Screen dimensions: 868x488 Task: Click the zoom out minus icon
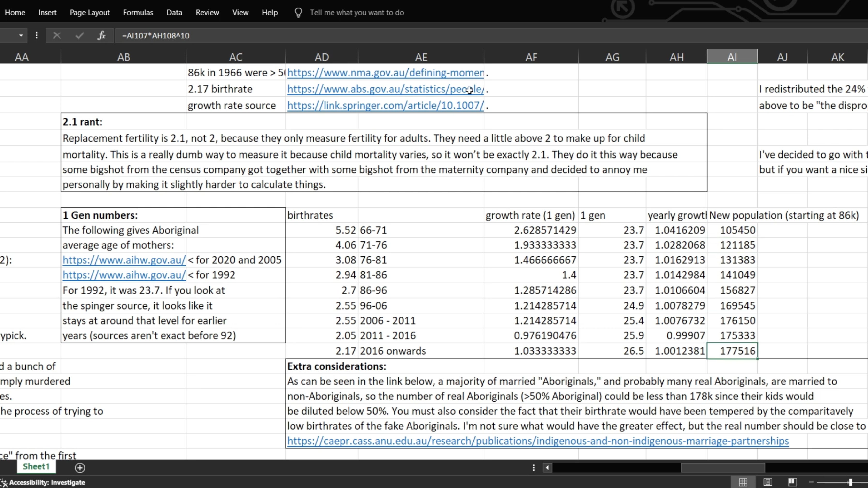(811, 482)
